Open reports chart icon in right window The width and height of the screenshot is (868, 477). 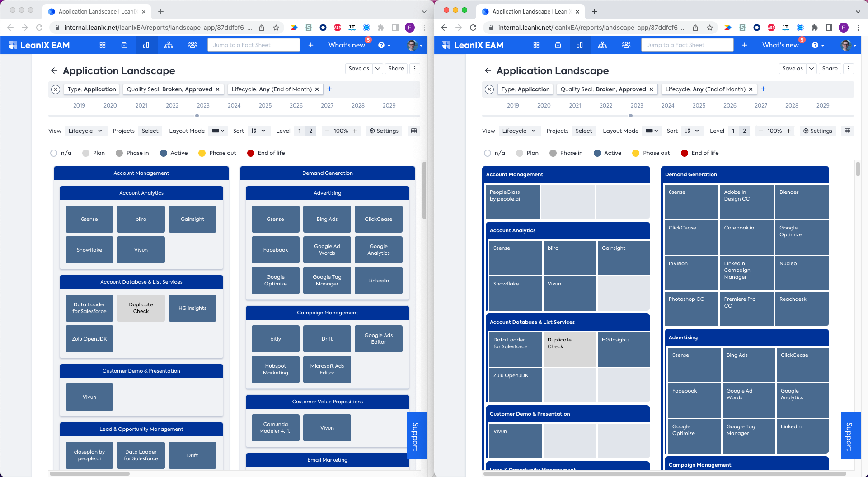pyautogui.click(x=580, y=45)
